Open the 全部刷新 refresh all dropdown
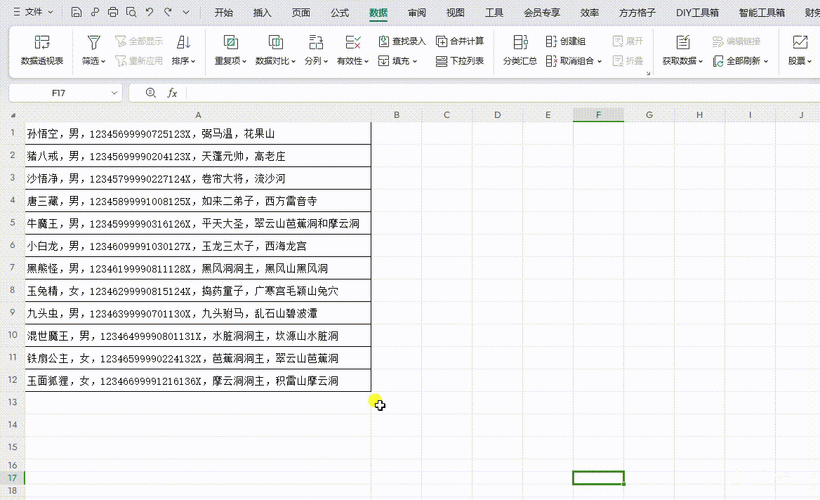Viewport: 820px width, 500px height. pos(740,61)
